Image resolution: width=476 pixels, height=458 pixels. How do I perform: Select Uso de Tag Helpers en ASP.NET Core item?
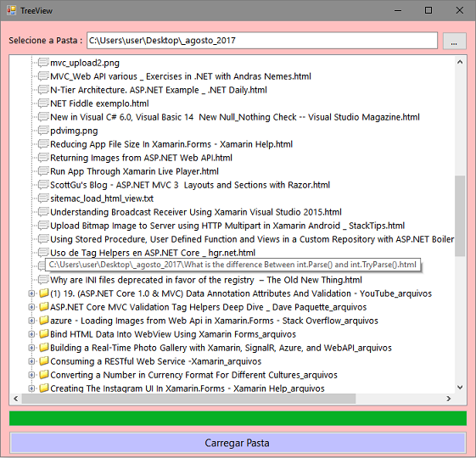(x=153, y=253)
